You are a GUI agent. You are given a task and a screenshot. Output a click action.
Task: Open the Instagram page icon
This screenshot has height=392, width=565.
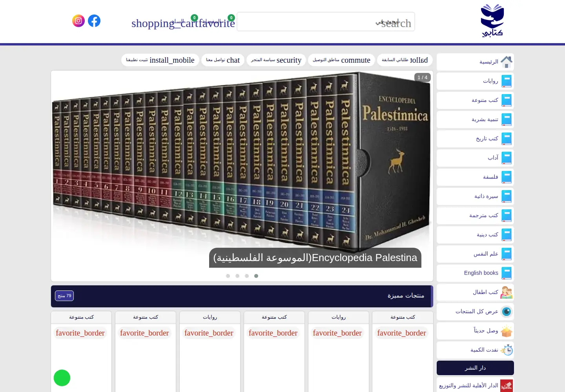tap(78, 21)
